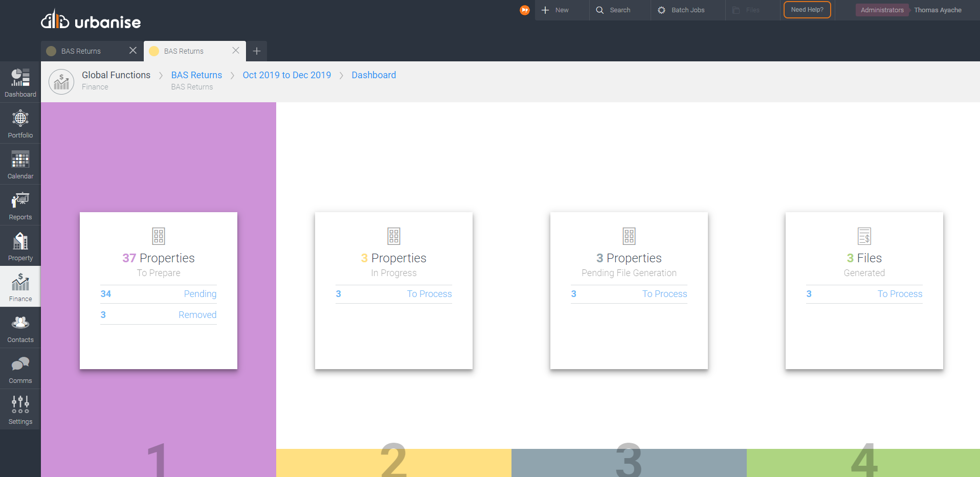This screenshot has width=980, height=477.
Task: Open the Calendar sidebar icon
Action: click(x=20, y=164)
